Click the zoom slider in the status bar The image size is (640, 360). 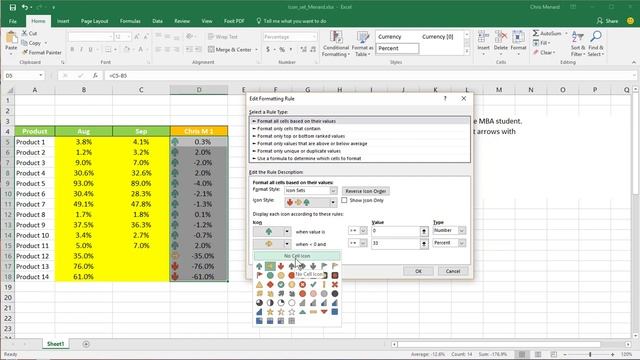point(590,354)
